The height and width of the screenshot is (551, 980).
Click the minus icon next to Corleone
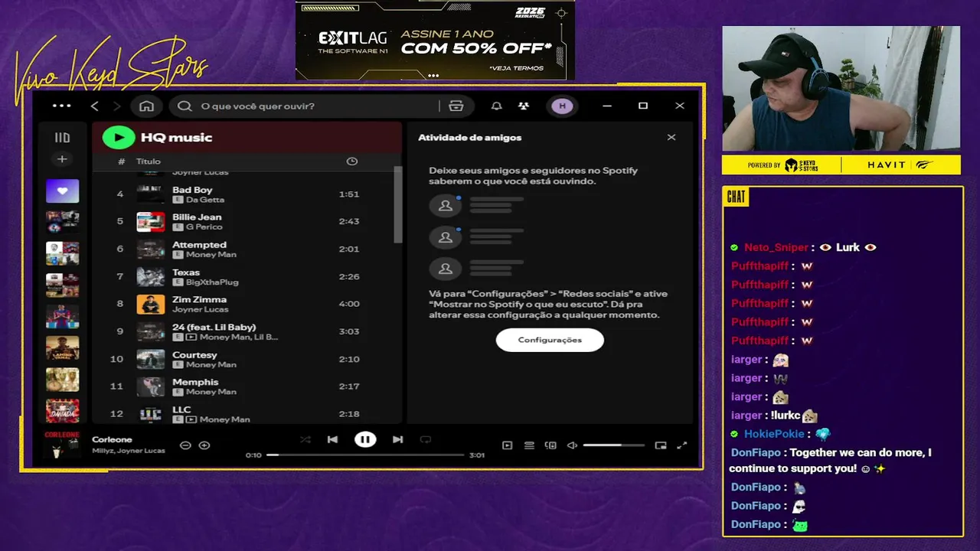click(x=185, y=445)
